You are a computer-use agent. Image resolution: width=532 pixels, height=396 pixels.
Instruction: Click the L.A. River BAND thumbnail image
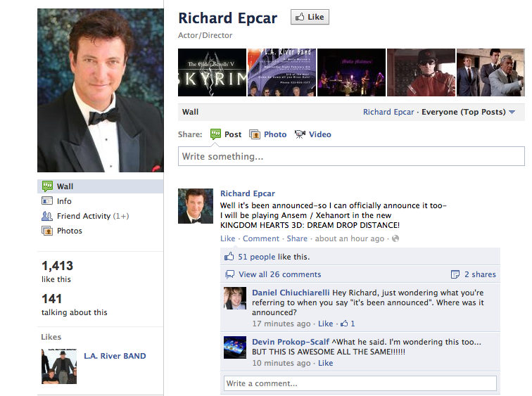(59, 366)
